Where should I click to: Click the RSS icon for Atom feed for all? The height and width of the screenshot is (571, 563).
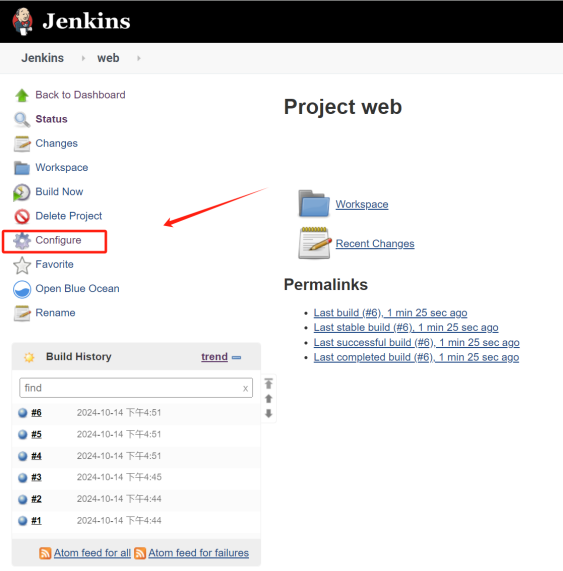coord(45,553)
